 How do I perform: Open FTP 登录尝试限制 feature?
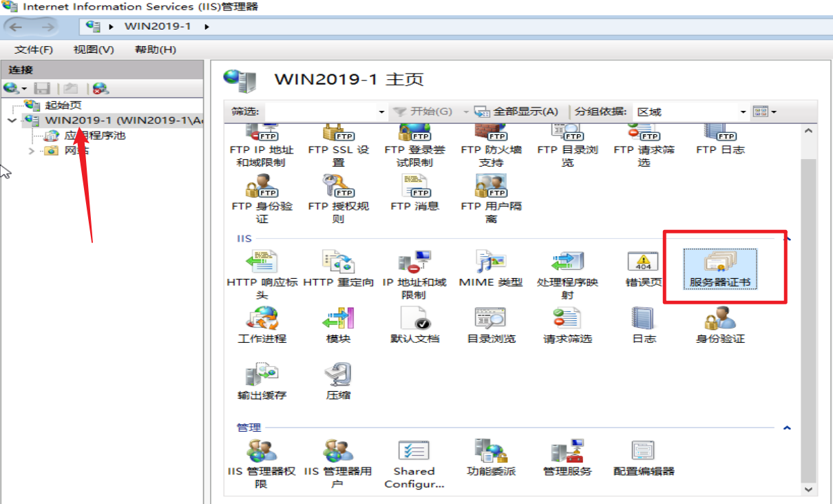(x=414, y=146)
